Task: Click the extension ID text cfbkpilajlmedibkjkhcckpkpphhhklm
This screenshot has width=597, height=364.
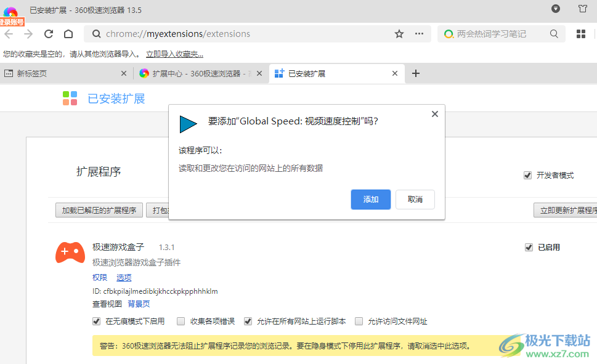Action: [160, 291]
